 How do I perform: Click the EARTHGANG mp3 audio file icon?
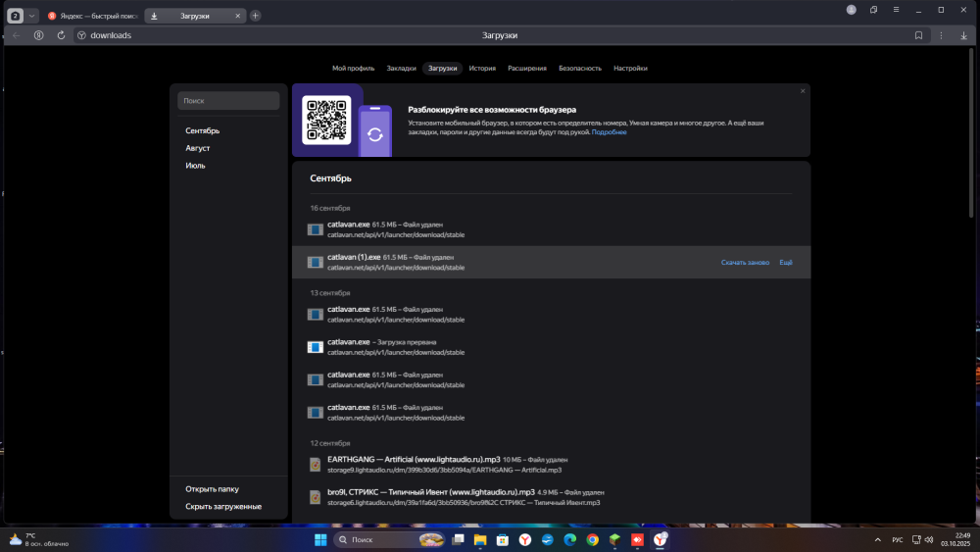click(315, 465)
